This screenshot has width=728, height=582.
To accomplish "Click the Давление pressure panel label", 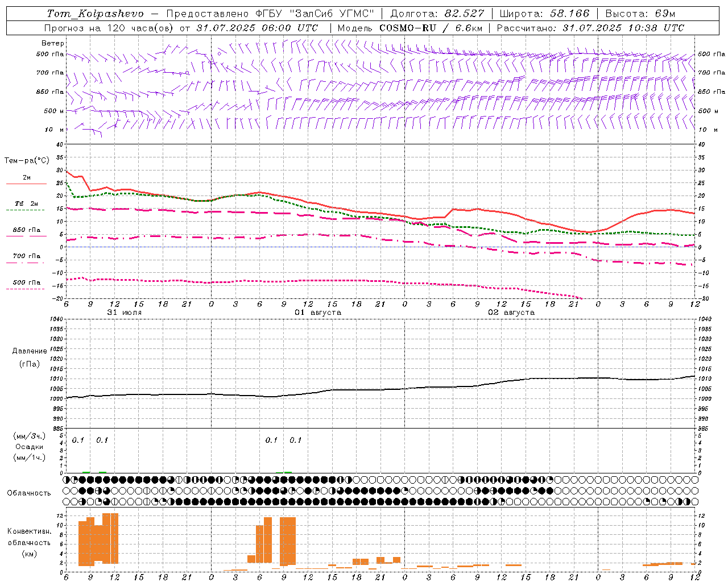I will click(30, 351).
